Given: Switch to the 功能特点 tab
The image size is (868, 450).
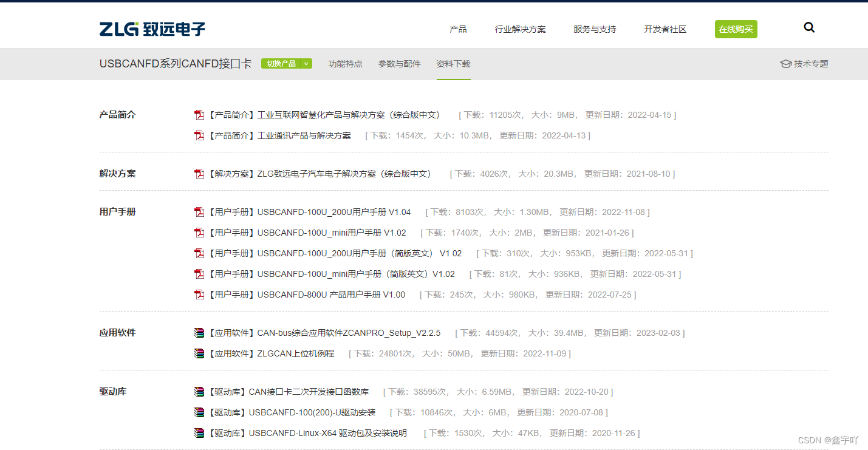Looking at the screenshot, I should pyautogui.click(x=346, y=64).
